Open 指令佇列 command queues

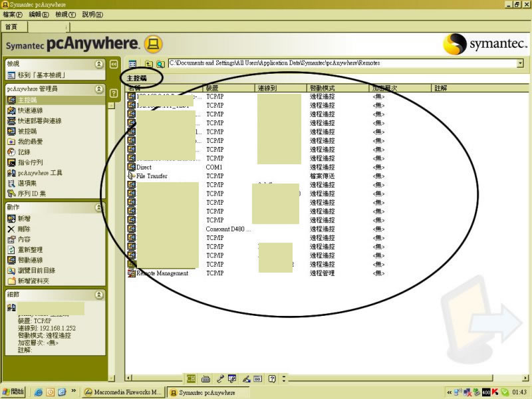(25, 162)
